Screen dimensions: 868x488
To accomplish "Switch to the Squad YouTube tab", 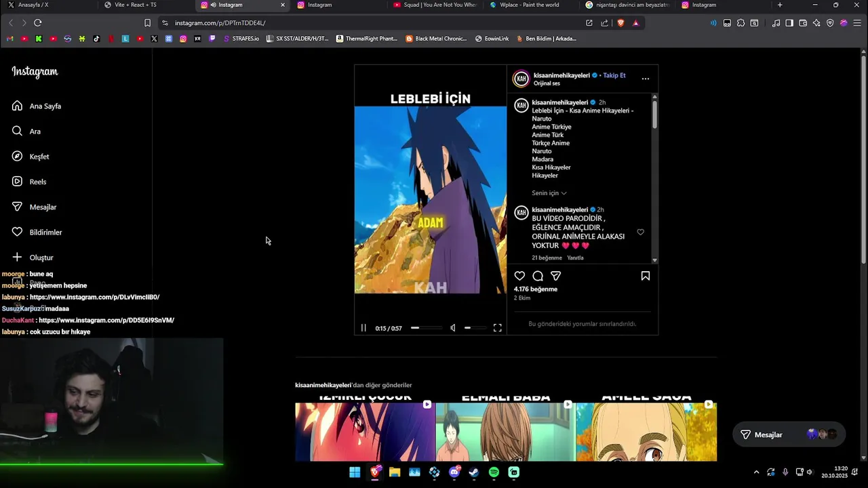I will (x=435, y=5).
